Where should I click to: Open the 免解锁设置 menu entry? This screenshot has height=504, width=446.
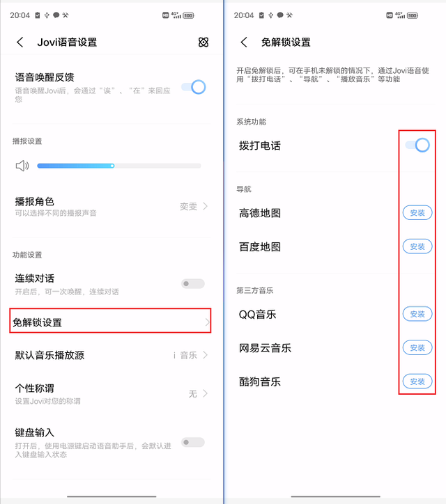pos(110,321)
